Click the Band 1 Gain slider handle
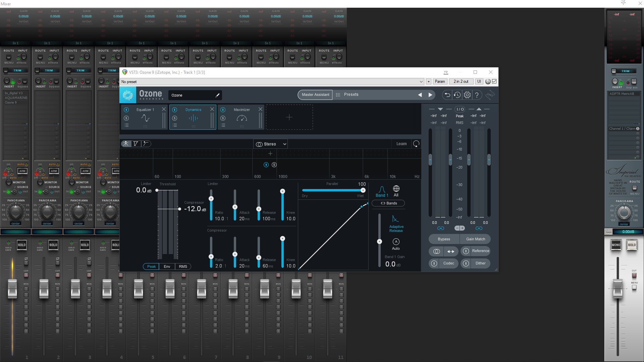Viewport: 644px width, 362px height. 379,241
